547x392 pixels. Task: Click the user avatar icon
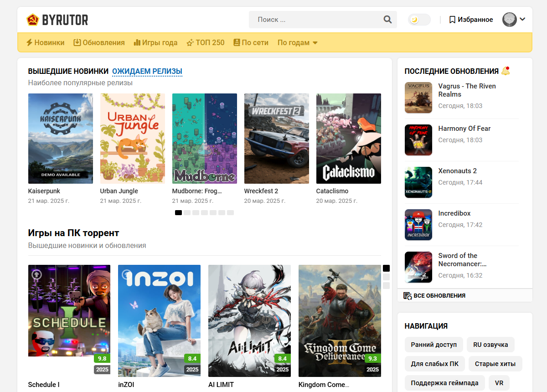[509, 20]
